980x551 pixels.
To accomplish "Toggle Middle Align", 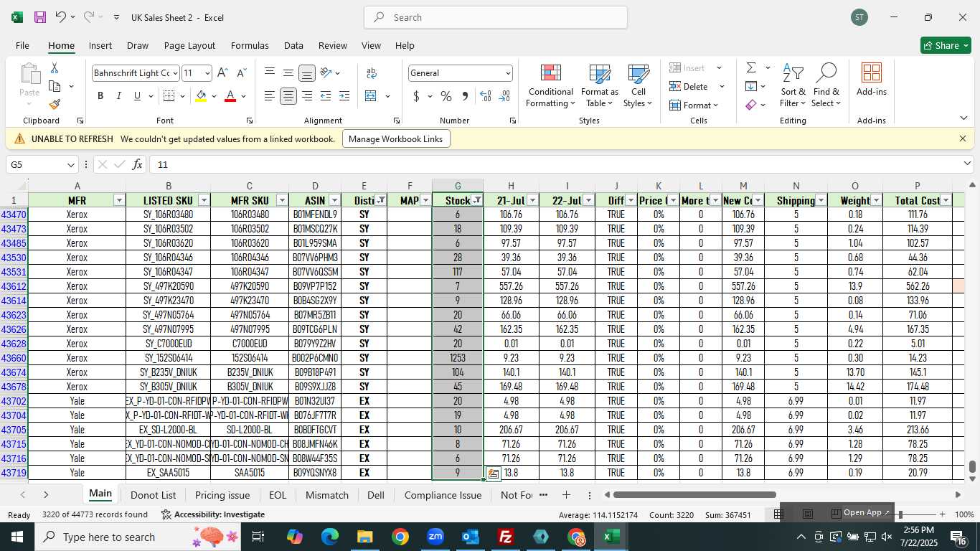I will (x=288, y=73).
